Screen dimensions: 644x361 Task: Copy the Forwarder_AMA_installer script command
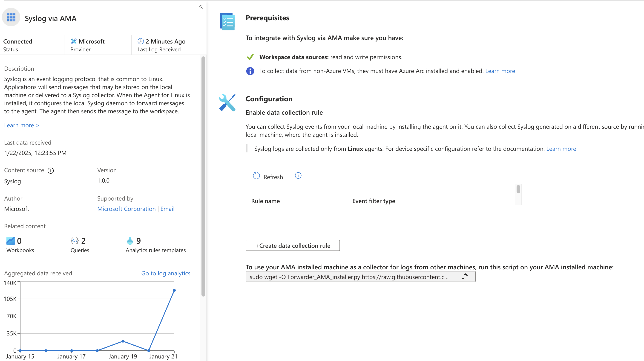pos(465,277)
